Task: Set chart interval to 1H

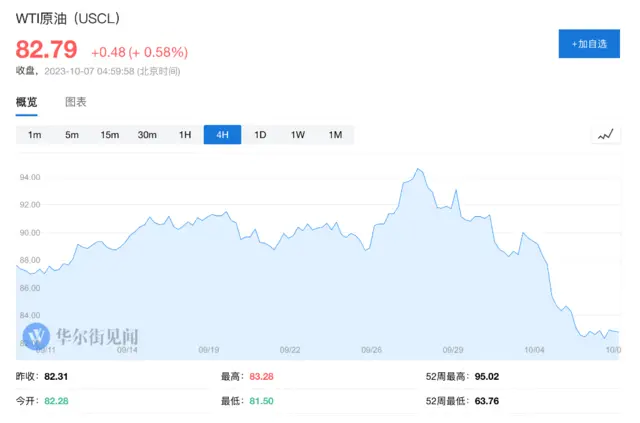Action: 185,135
